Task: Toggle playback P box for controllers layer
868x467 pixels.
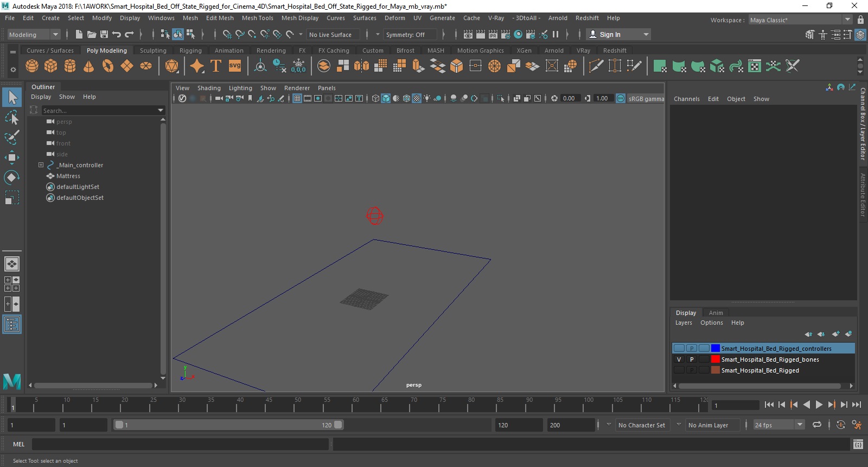Action: tap(692, 349)
